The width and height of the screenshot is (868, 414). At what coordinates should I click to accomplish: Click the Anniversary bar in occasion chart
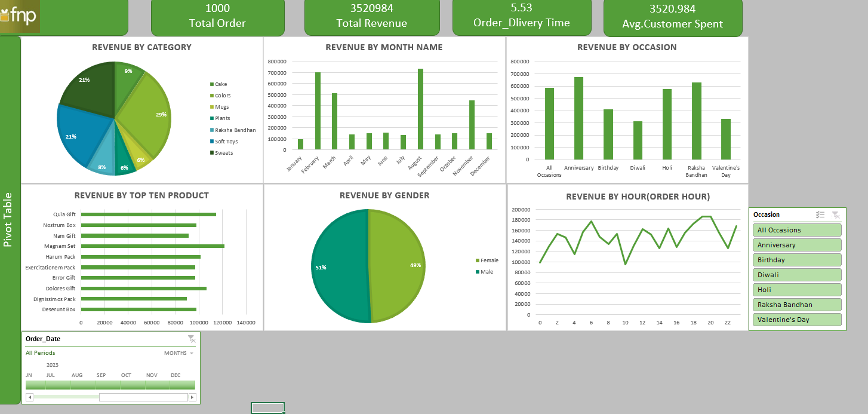tap(578, 118)
